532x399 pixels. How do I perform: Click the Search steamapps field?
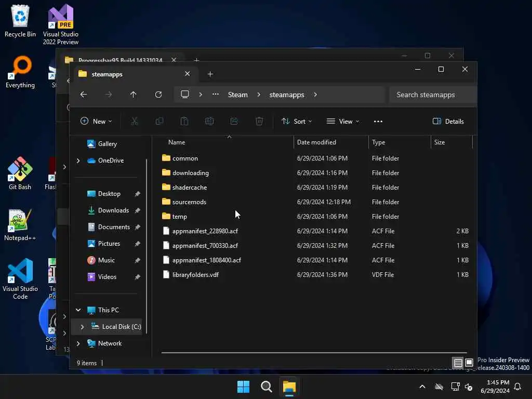point(433,95)
